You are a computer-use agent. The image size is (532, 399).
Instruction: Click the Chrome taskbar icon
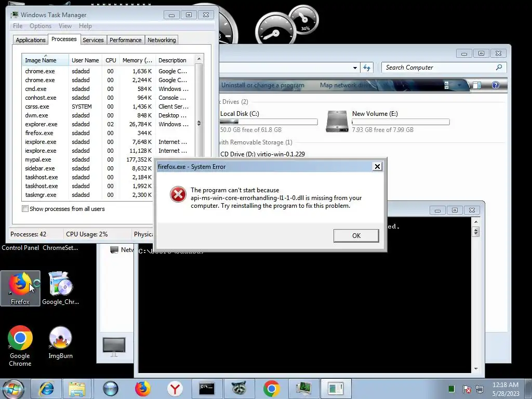[271, 389]
